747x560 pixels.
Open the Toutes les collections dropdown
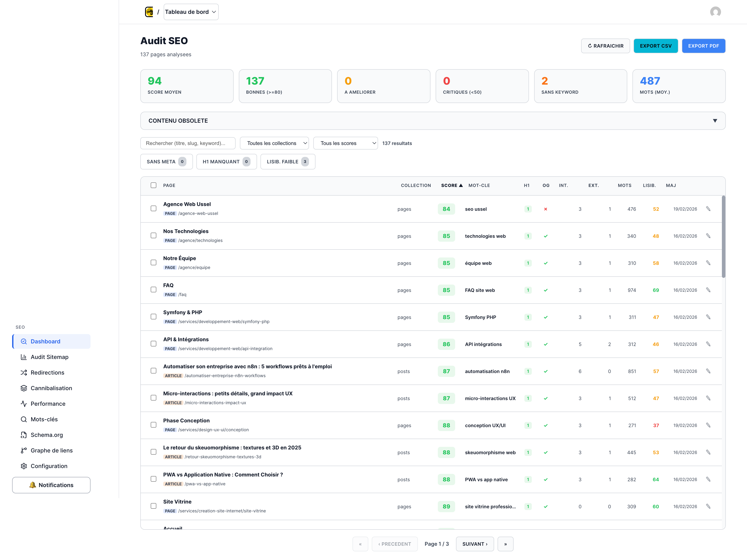pyautogui.click(x=274, y=143)
